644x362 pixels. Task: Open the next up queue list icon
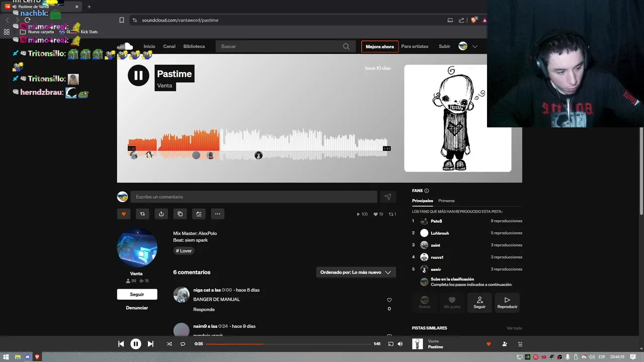[x=520, y=344]
